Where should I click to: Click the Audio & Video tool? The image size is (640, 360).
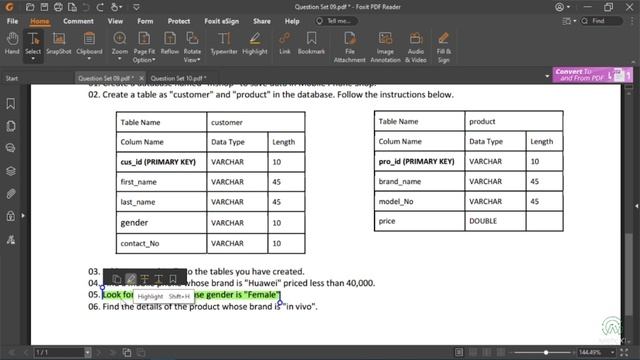pyautogui.click(x=416, y=47)
